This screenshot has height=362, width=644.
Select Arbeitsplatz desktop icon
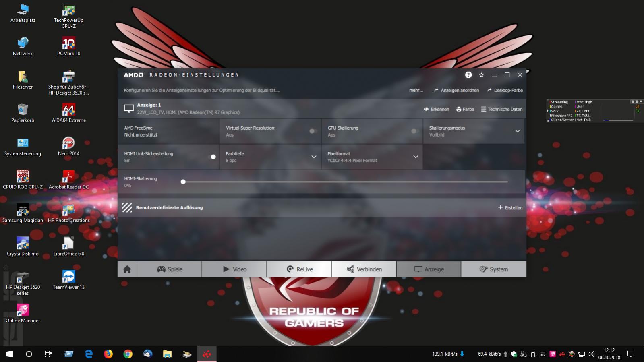[23, 13]
